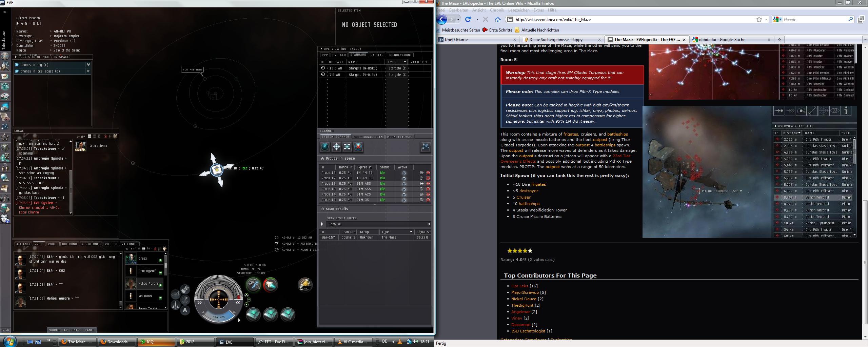
Task: Toggle the Active checkbox for Probe 17
Action: point(404,178)
